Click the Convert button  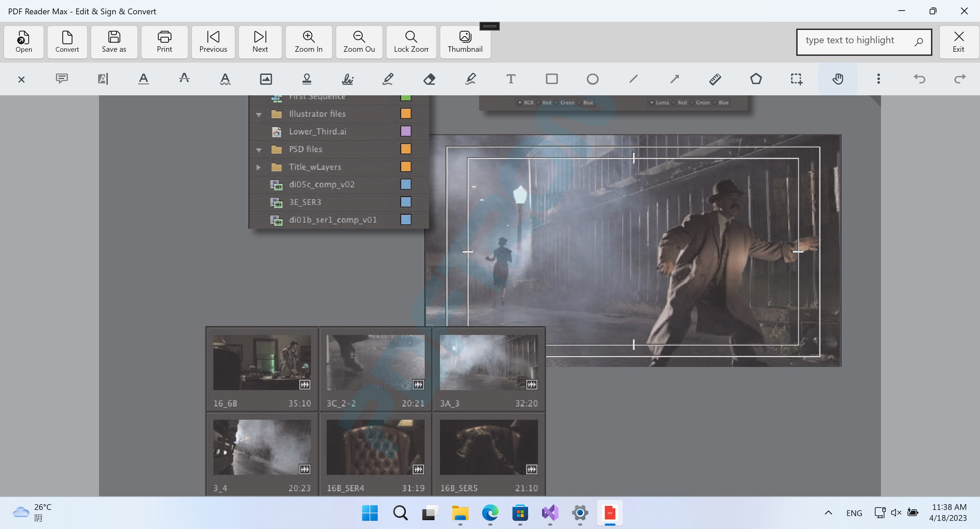[x=67, y=42]
